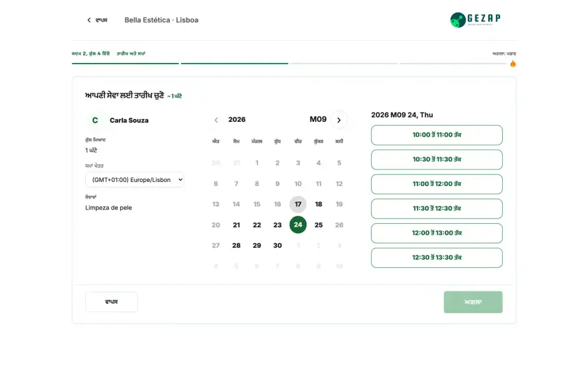Select the 11:30 to 12:30 time slot
The height and width of the screenshot is (368, 588).
pyautogui.click(x=436, y=208)
